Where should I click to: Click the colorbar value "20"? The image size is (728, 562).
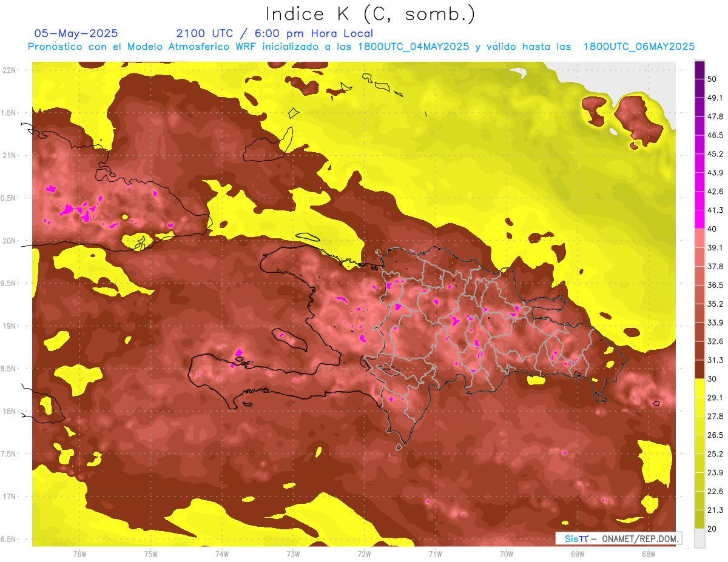[712, 529]
